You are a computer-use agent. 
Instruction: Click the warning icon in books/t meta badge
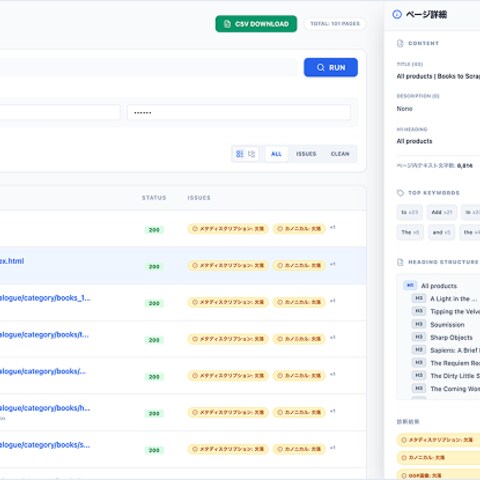point(195,339)
